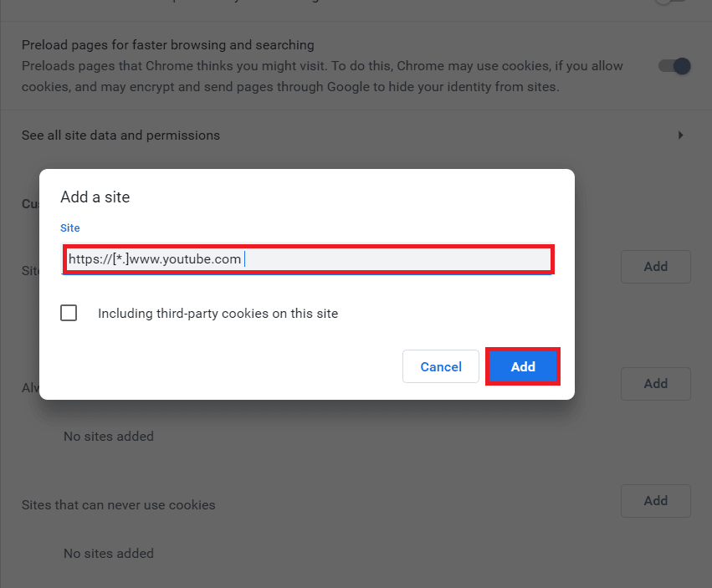The image size is (712, 588).
Task: Click the Including third-party cookies label text
Action: 218,314
